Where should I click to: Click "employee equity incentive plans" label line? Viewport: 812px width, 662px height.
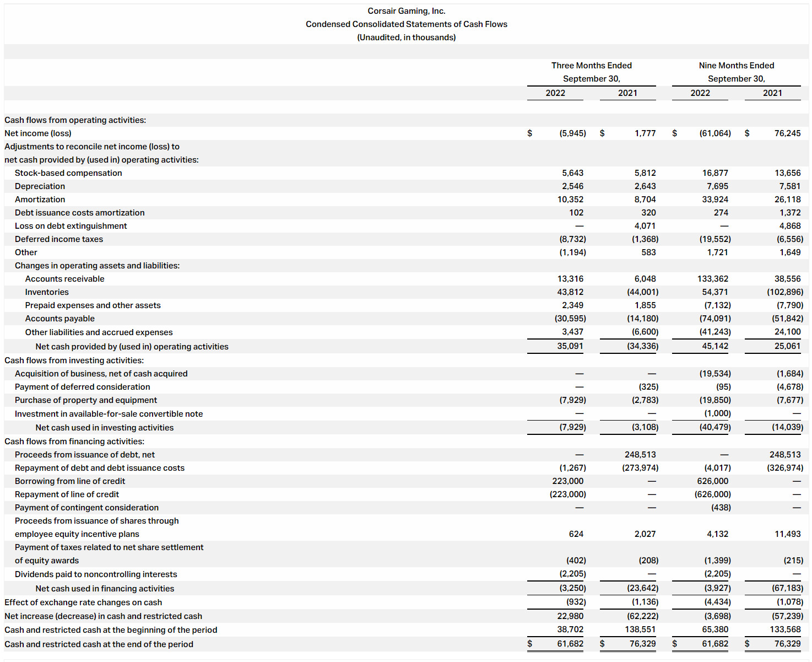[x=77, y=534]
